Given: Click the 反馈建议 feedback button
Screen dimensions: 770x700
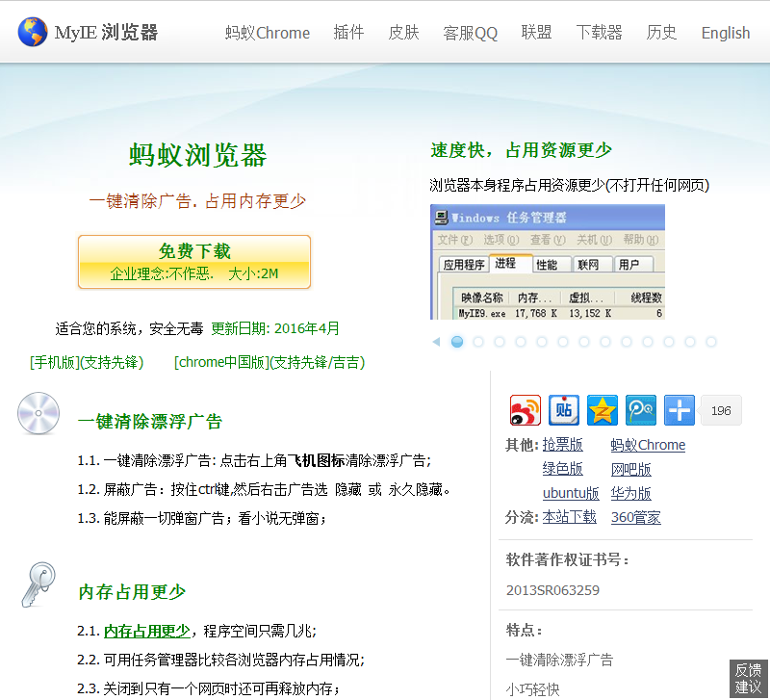Looking at the screenshot, I should [749, 678].
